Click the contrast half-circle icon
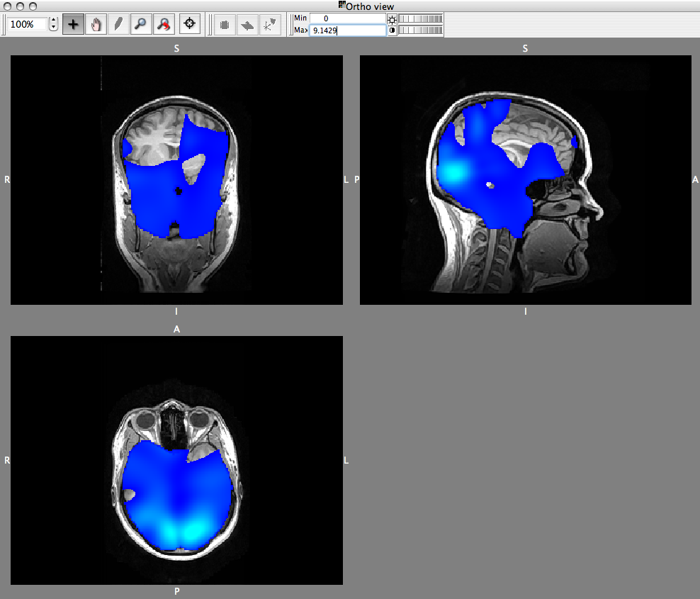 (x=392, y=30)
